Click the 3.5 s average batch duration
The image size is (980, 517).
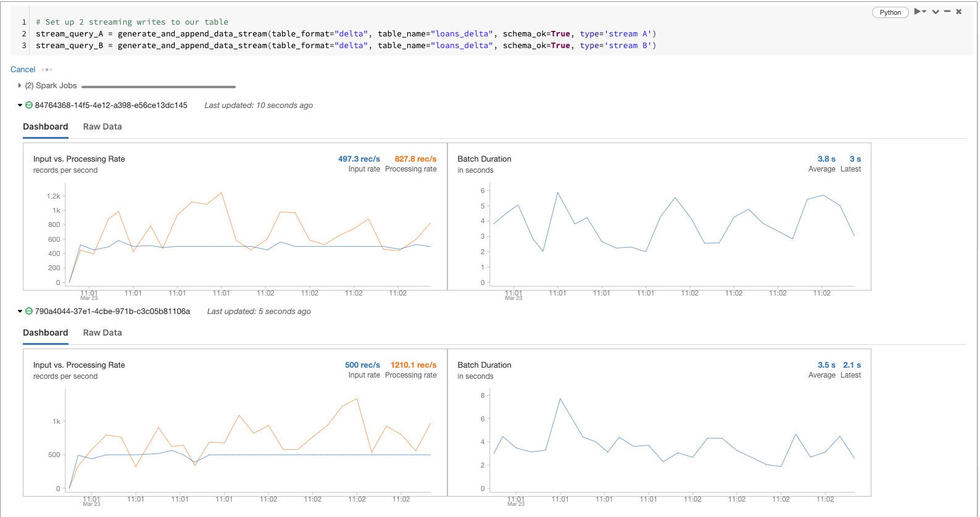pyautogui.click(x=826, y=365)
